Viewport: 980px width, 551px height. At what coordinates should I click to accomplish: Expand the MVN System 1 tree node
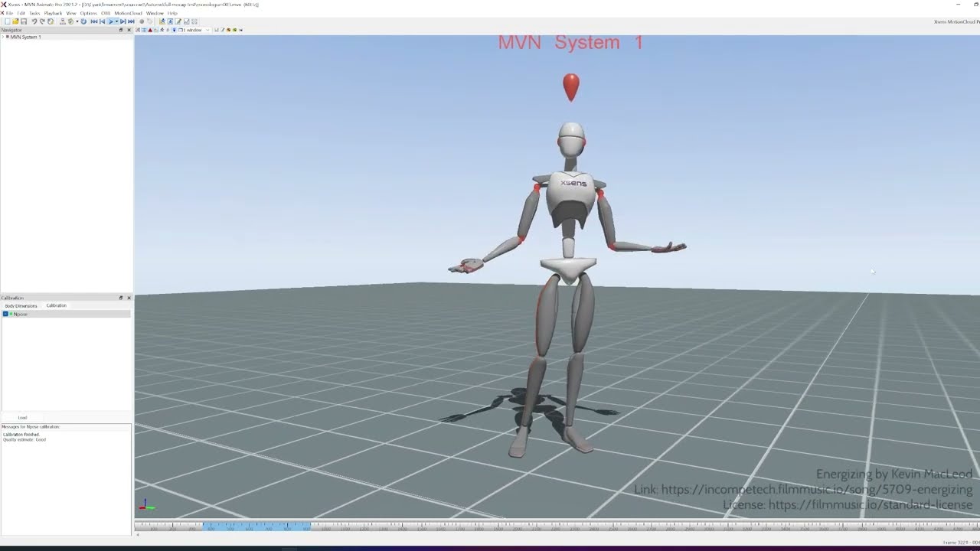click(4, 37)
